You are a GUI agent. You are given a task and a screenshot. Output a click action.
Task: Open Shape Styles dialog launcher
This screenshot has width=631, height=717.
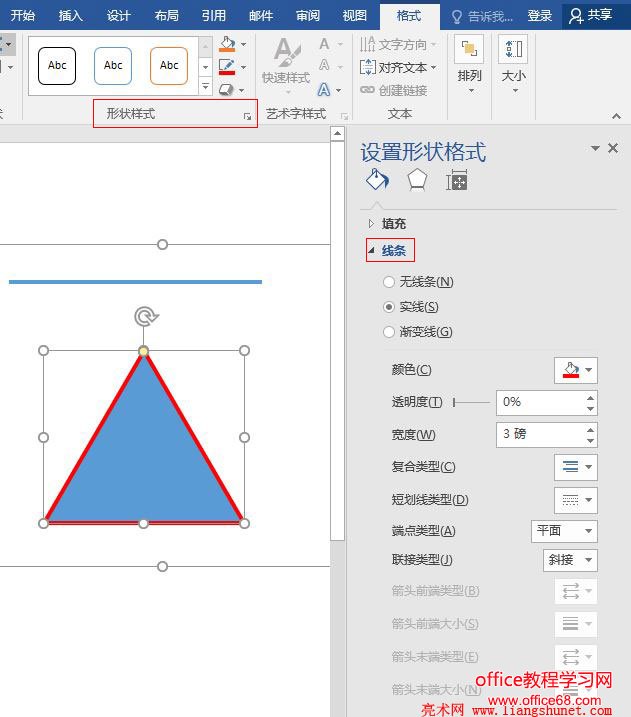247,118
